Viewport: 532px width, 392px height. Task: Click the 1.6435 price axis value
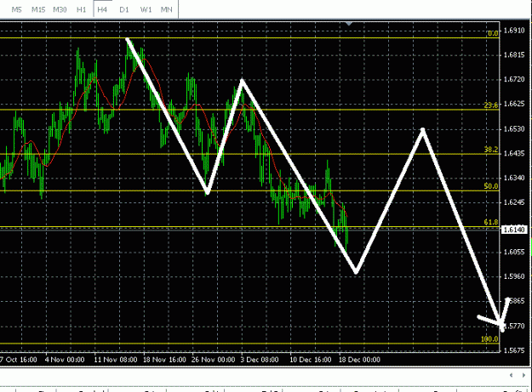pyautogui.click(x=514, y=153)
